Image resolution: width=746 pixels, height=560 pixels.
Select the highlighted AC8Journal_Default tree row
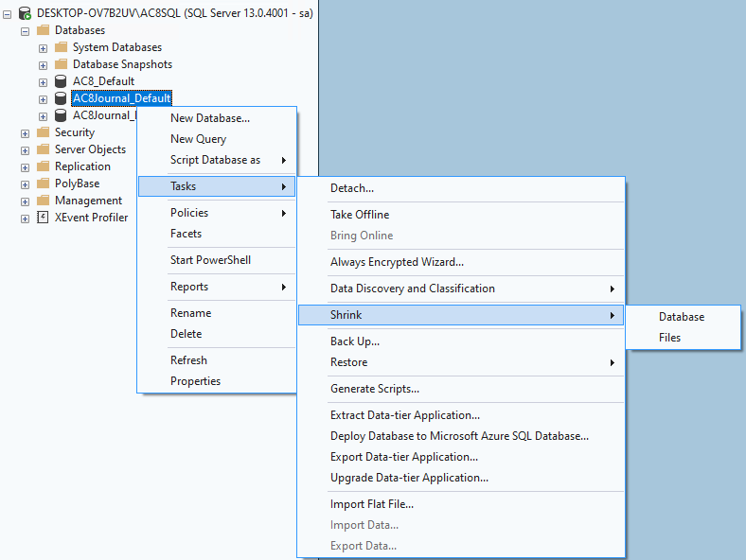pyautogui.click(x=122, y=98)
